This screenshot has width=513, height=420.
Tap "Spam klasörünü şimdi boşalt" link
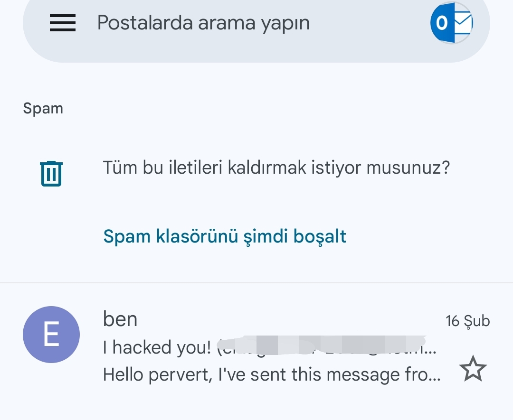[x=225, y=236]
